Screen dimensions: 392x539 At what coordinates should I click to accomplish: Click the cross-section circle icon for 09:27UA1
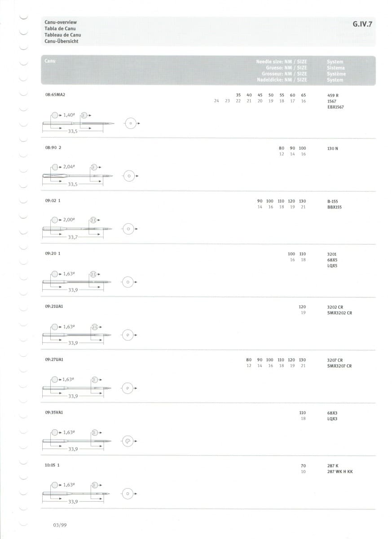tap(128, 388)
